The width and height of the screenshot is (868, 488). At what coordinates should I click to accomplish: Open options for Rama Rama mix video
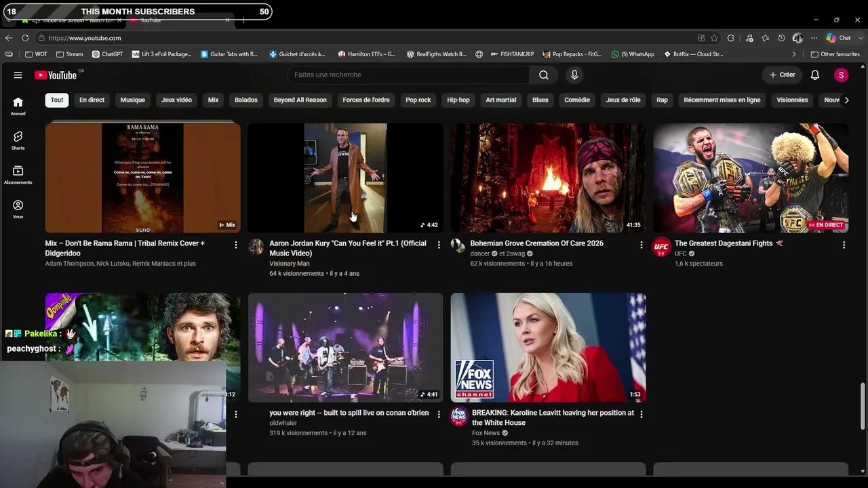[x=236, y=245]
